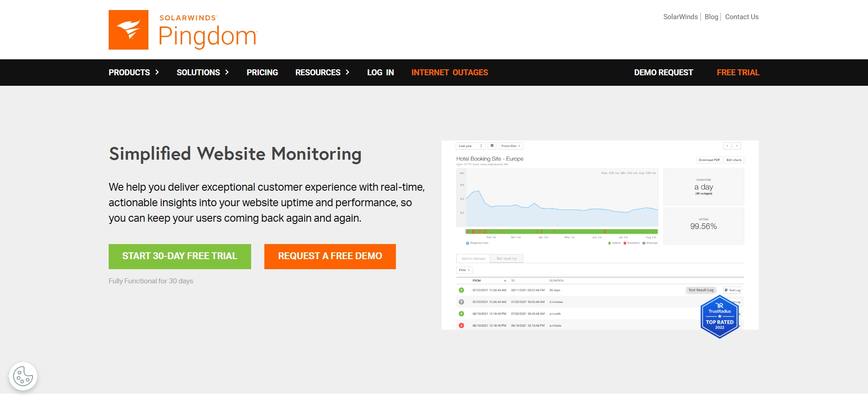Open the Contact Us link
This screenshot has height=396, width=868.
tap(742, 17)
